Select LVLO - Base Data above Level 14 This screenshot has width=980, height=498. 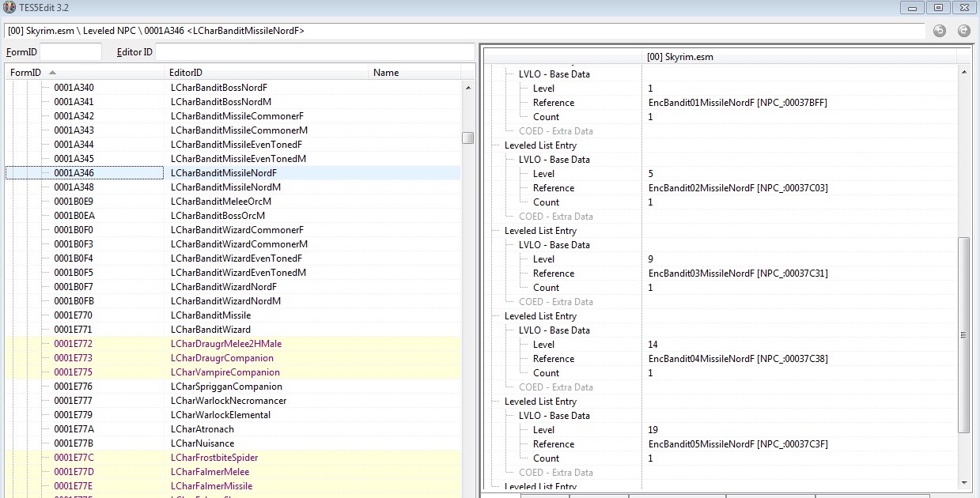click(554, 330)
